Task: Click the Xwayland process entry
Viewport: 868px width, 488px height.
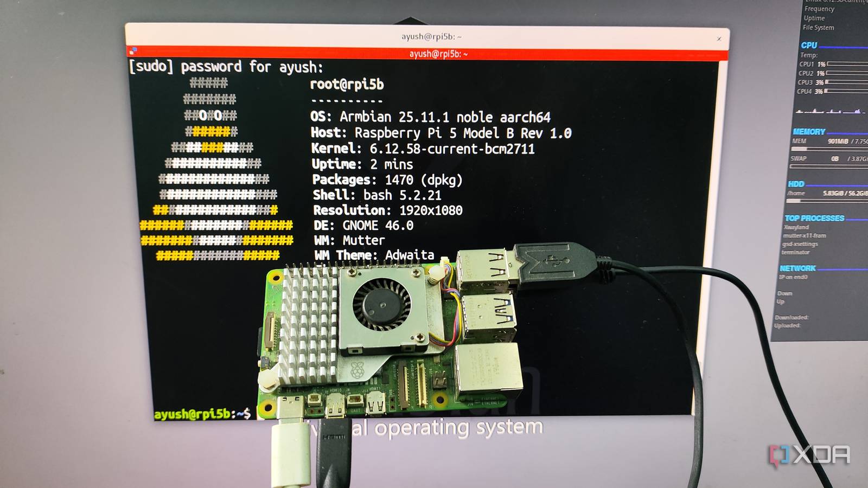Action: click(x=796, y=227)
